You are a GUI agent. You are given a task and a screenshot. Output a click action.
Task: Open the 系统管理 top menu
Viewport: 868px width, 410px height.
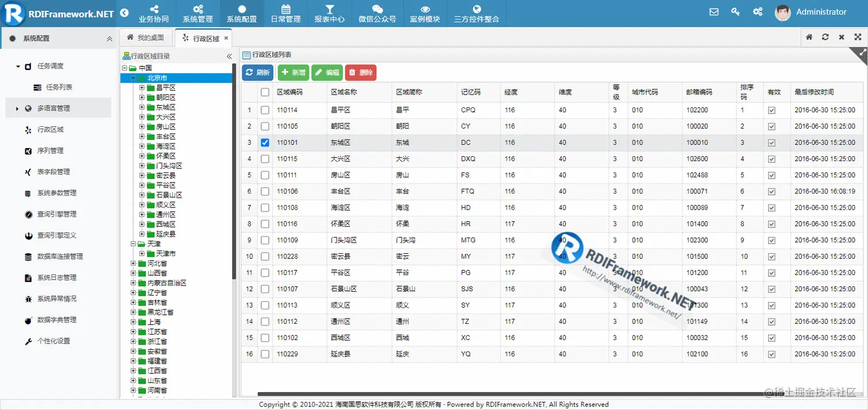(x=197, y=13)
